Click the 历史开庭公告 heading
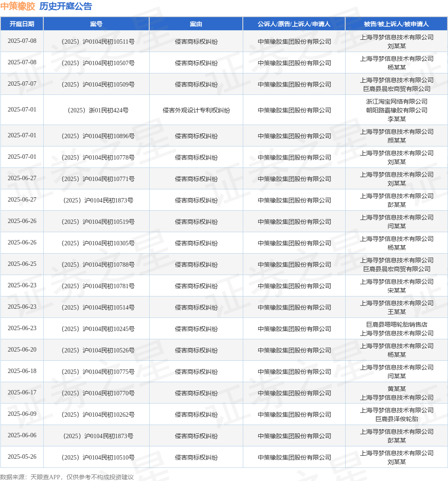 pos(66,6)
